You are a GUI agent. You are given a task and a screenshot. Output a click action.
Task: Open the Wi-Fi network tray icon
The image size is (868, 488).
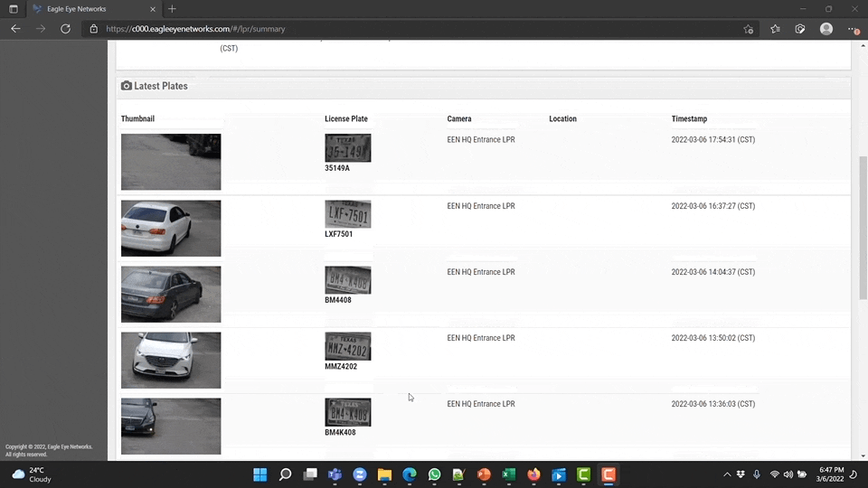[775, 474]
